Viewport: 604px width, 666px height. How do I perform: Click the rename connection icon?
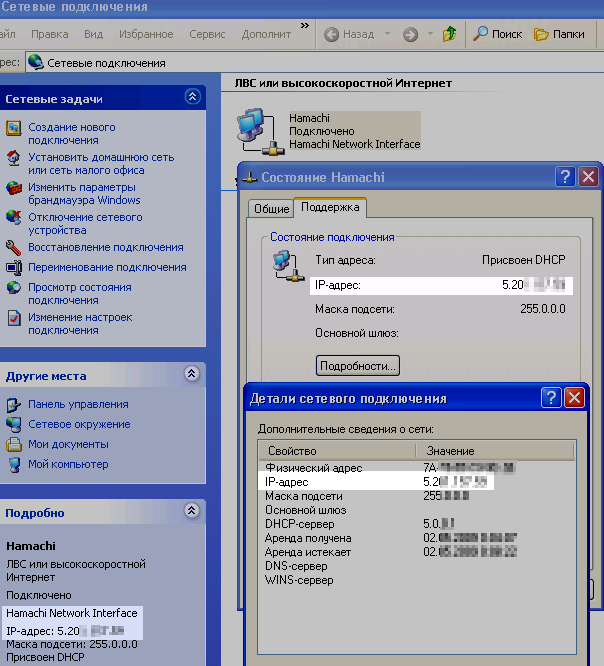tap(14, 267)
